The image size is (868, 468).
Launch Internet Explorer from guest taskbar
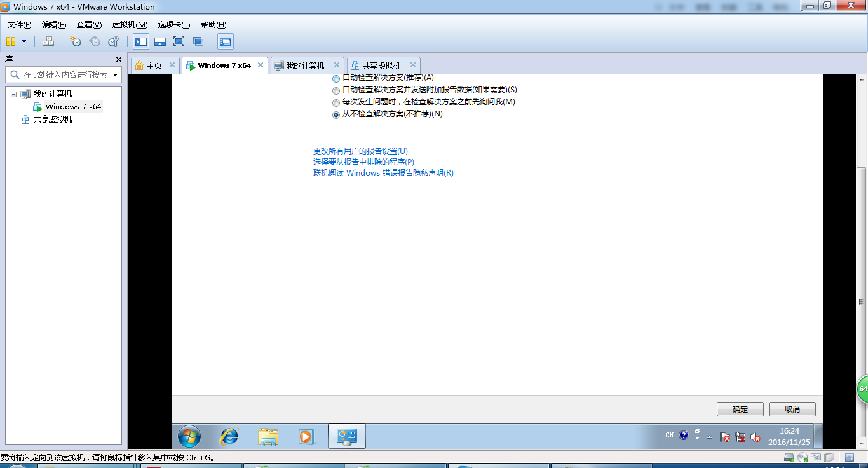(x=229, y=437)
